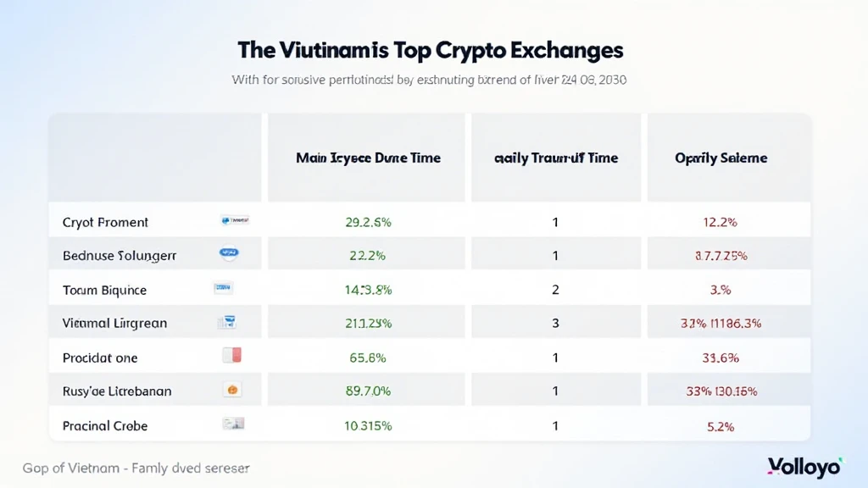
Task: Click the Pracinal Crebe exchange icon
Action: click(232, 424)
